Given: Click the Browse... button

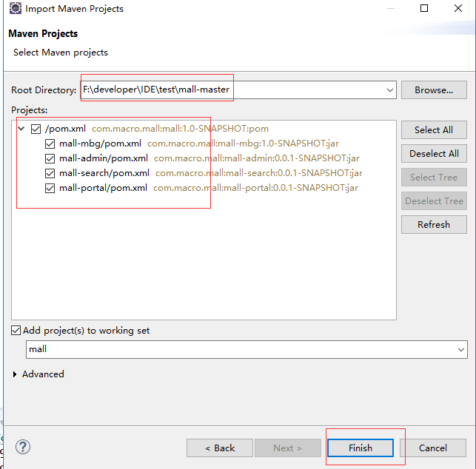Looking at the screenshot, I should 433,90.
